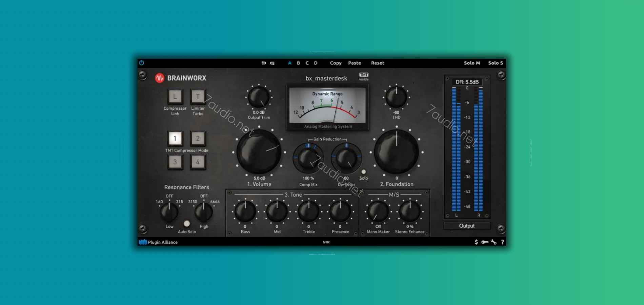Toggle the Limiter Turbo T button
The height and width of the screenshot is (305, 644).
(x=198, y=97)
